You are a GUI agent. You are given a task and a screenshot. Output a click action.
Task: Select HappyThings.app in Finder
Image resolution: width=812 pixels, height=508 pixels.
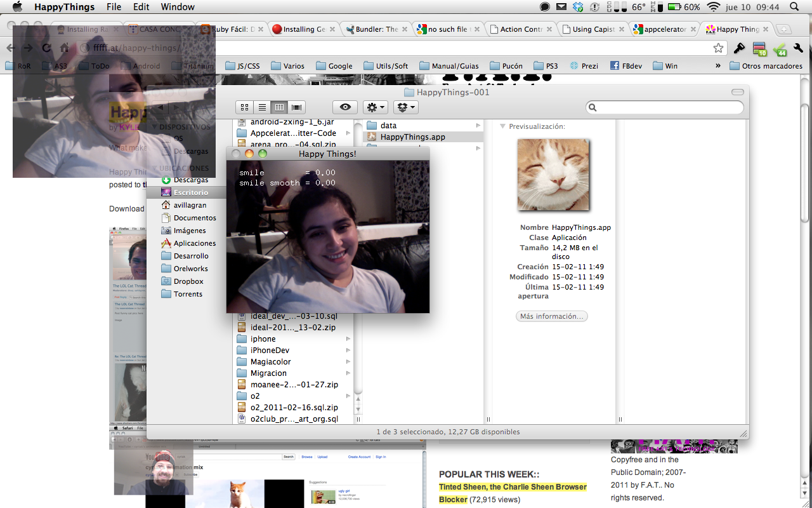coord(422,137)
